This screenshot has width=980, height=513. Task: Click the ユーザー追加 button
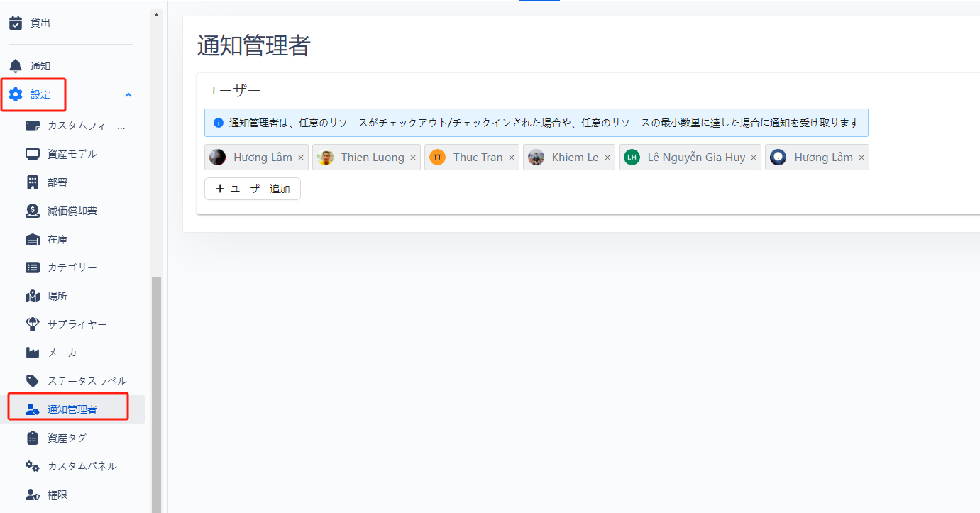tap(252, 189)
